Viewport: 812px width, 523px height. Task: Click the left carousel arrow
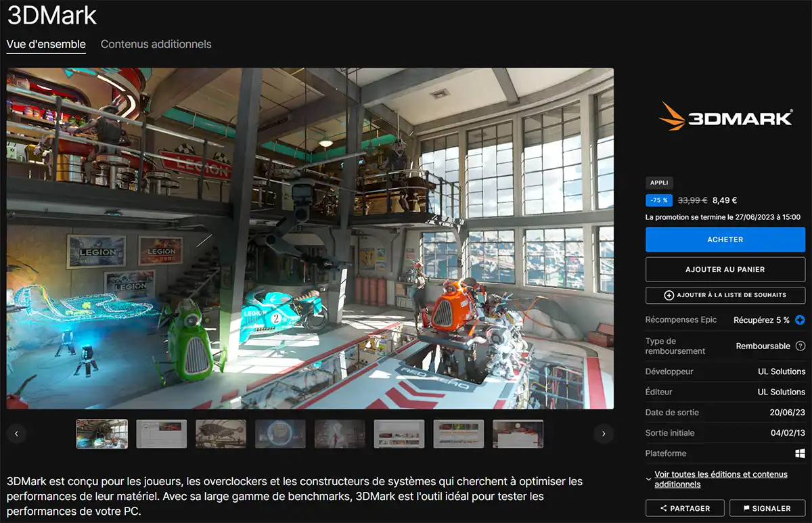coord(17,434)
